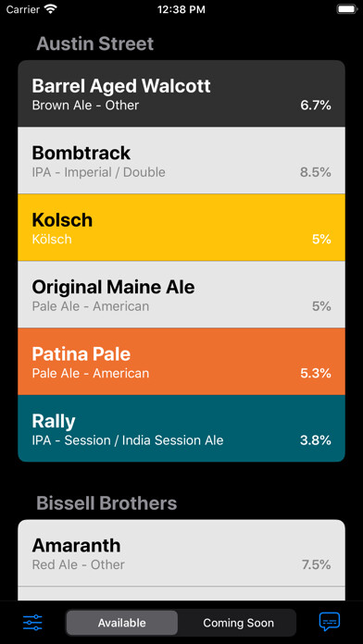Switch to the Coming Soon segment
363x644 pixels.
click(x=238, y=623)
